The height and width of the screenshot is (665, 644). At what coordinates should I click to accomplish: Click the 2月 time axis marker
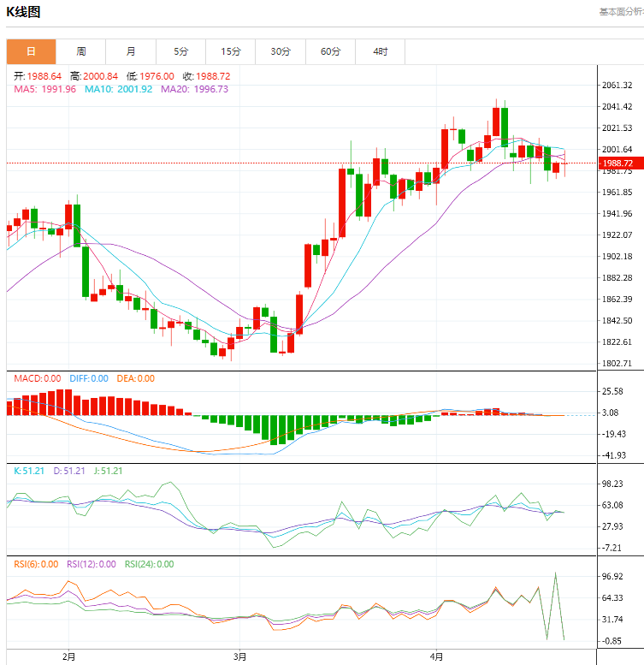click(68, 656)
